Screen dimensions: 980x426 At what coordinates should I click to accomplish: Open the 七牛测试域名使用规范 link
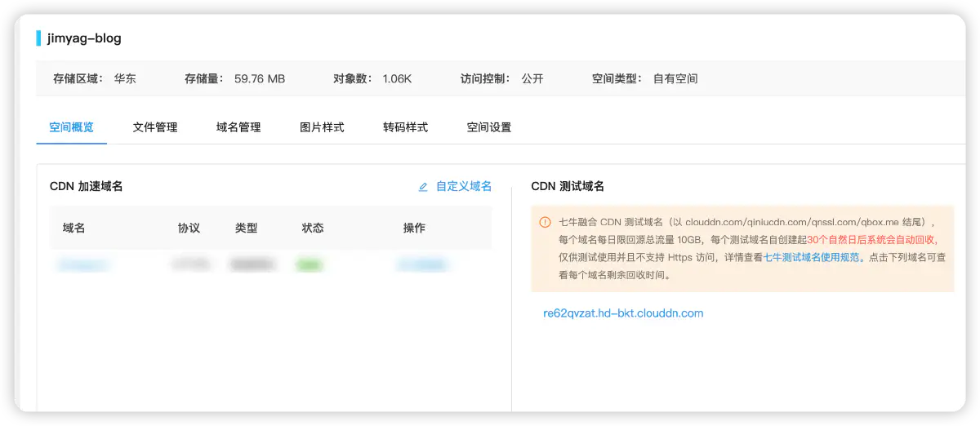(x=811, y=257)
